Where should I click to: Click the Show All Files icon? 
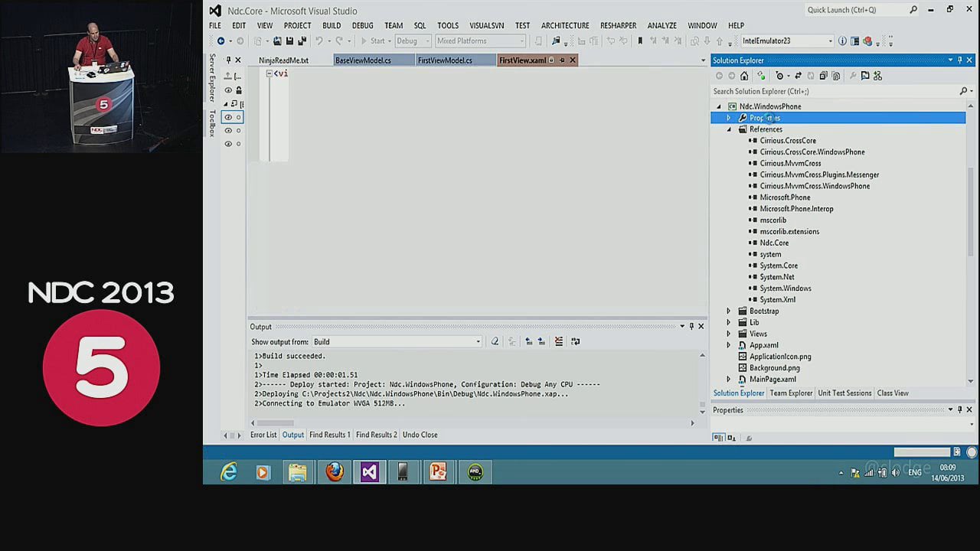pos(836,76)
